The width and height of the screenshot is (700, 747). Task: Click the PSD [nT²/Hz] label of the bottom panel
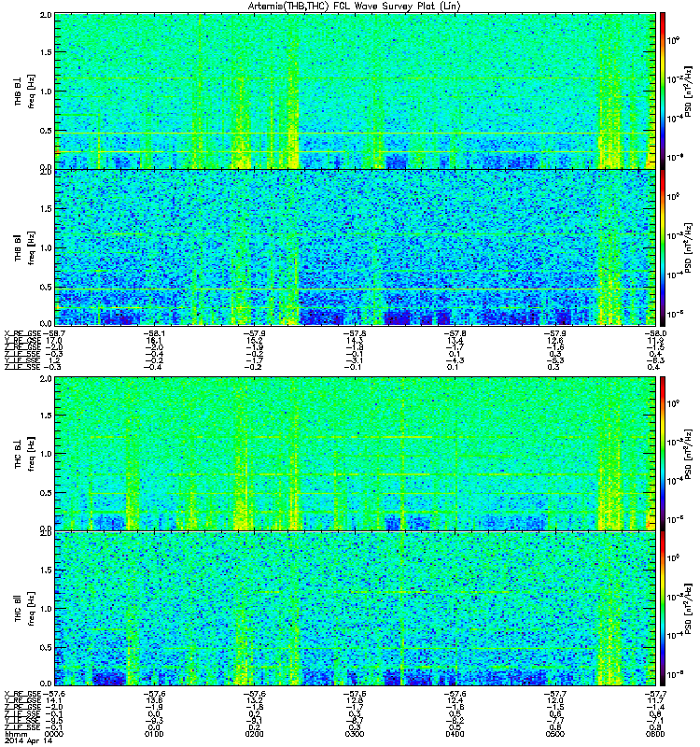point(688,609)
